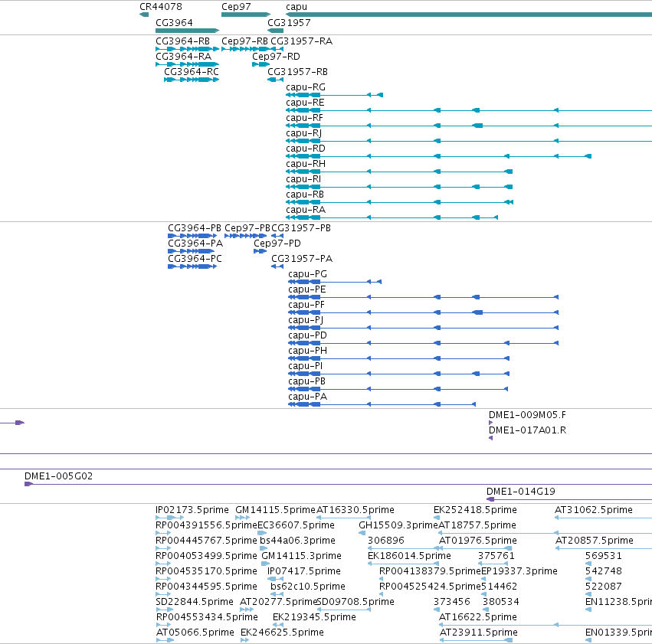Select the Cep97-RB transcript
This screenshot has width=652, height=644.
pos(246,49)
